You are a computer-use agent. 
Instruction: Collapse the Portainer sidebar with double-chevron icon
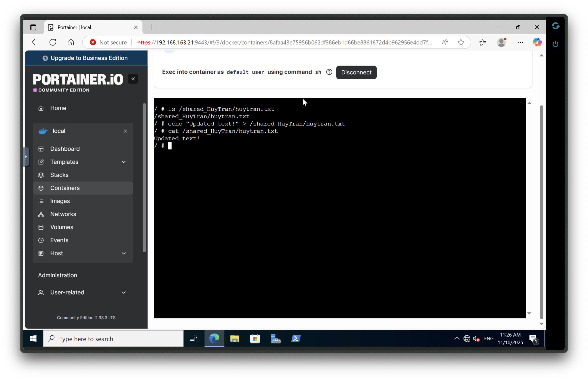coord(133,79)
